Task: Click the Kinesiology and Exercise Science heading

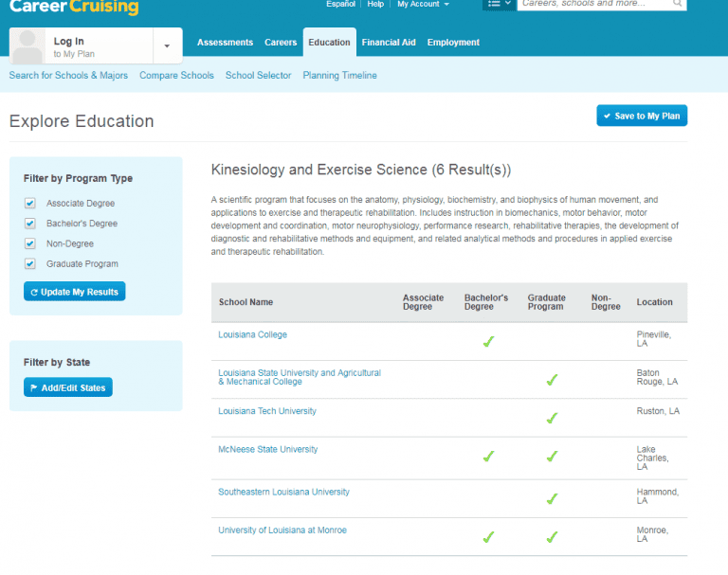Action: (361, 170)
